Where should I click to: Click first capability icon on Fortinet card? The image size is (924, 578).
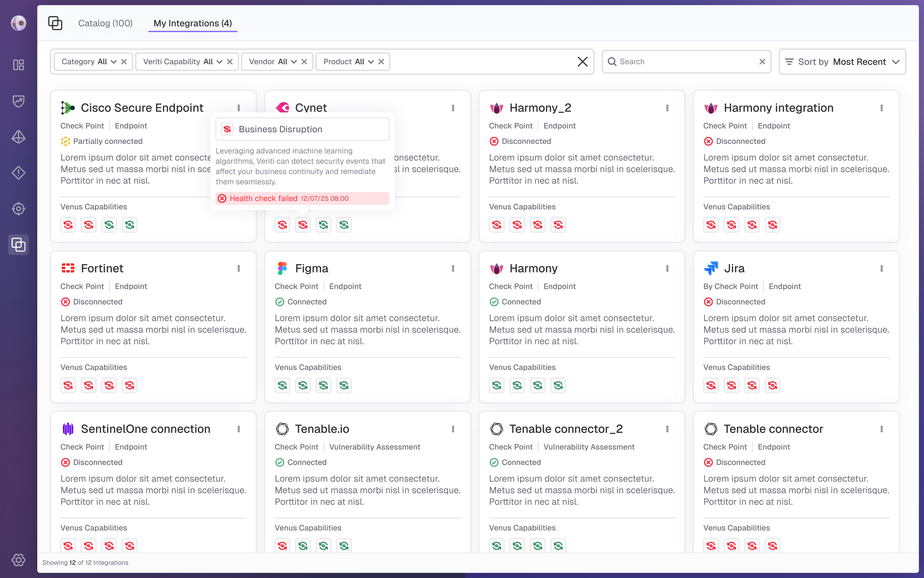click(68, 385)
